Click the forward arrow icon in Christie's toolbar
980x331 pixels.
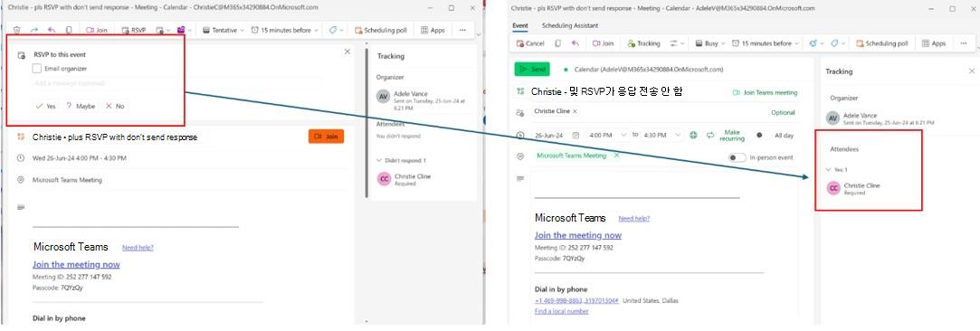(34, 29)
